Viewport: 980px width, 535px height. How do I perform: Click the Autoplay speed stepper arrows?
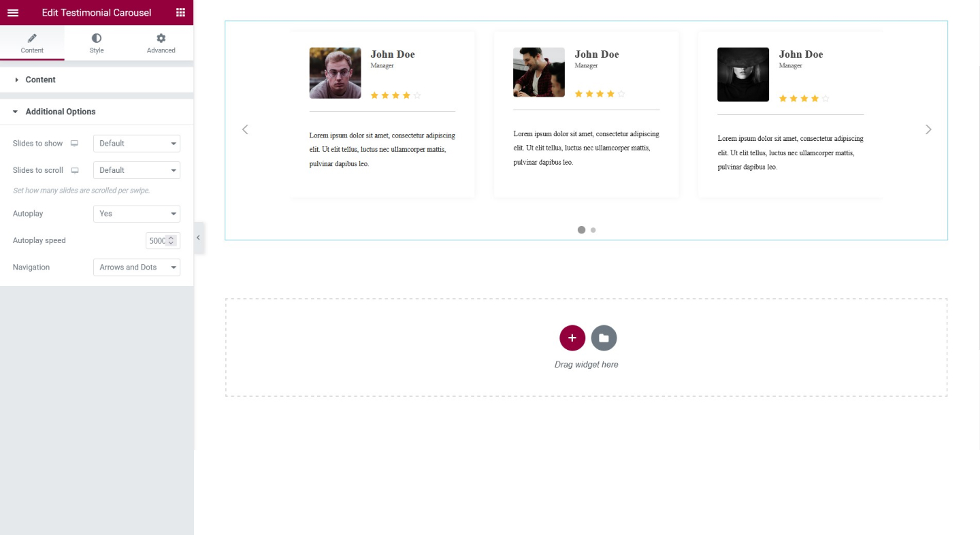point(171,240)
